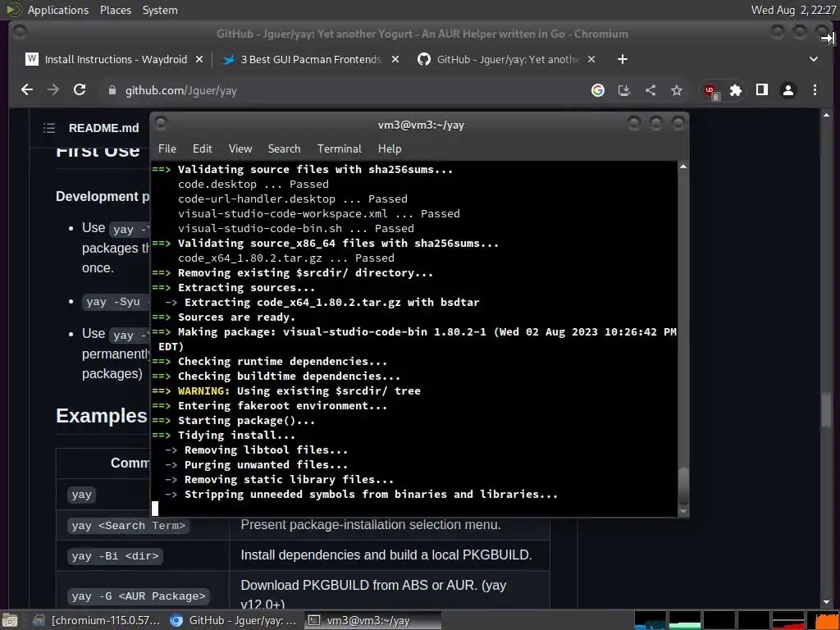Click the site lock icon
This screenshot has width=840, height=630.
112,90
